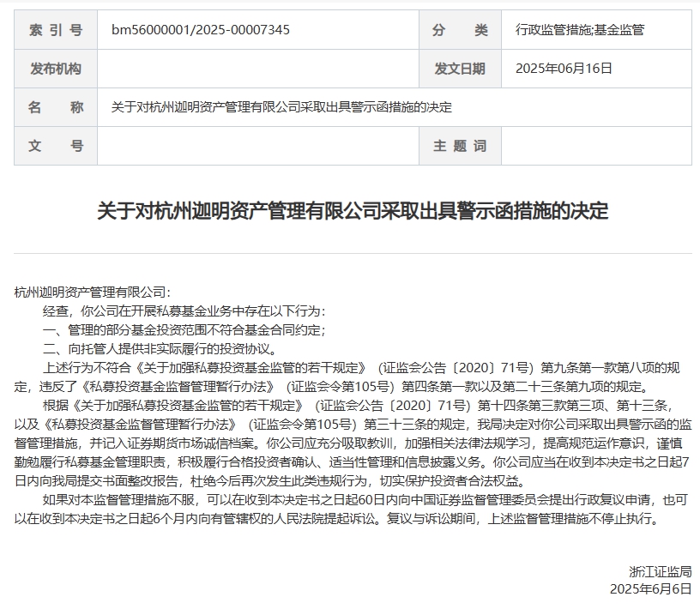Image resolution: width=700 pixels, height=609 pixels.
Task: Click the signing date 2025年6月6日
Action: click(x=651, y=589)
